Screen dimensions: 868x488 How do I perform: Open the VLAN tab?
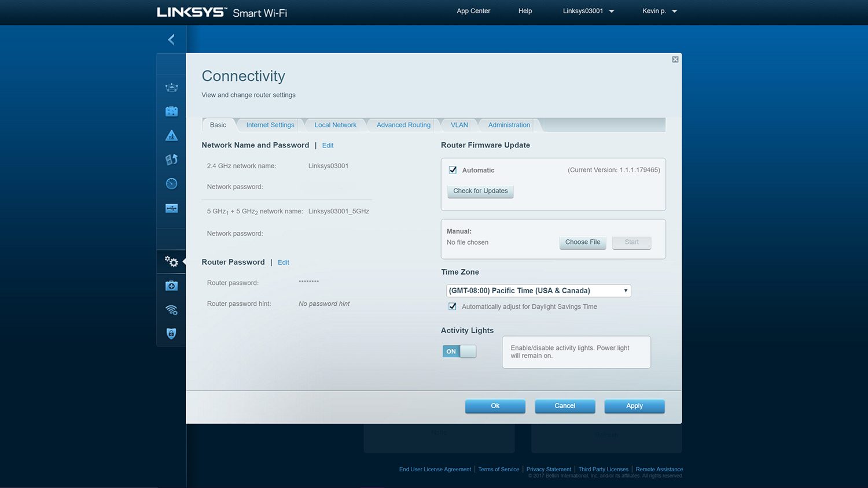[459, 125]
